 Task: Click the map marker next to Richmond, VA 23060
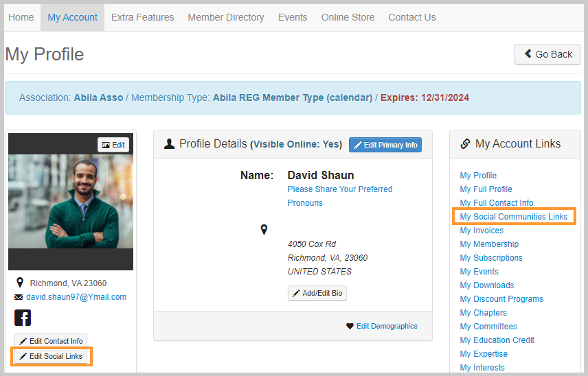[x=20, y=283]
